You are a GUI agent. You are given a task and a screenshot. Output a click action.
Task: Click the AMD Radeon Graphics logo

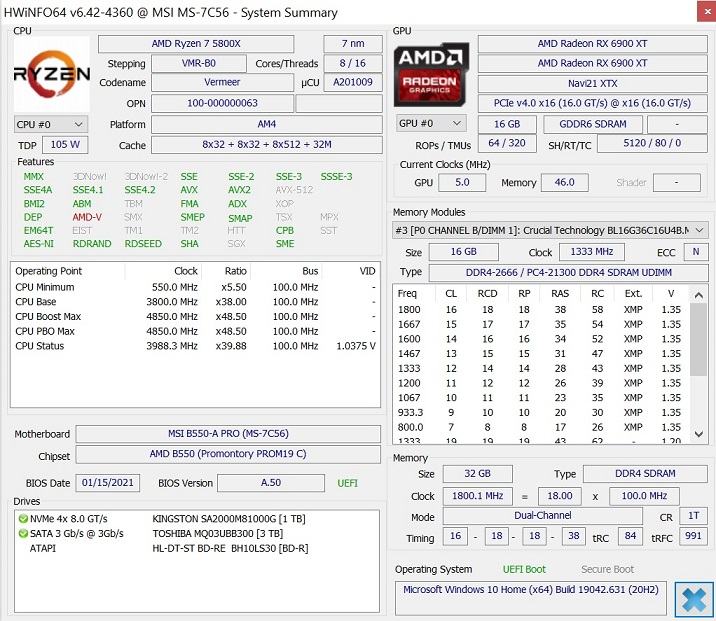click(431, 74)
